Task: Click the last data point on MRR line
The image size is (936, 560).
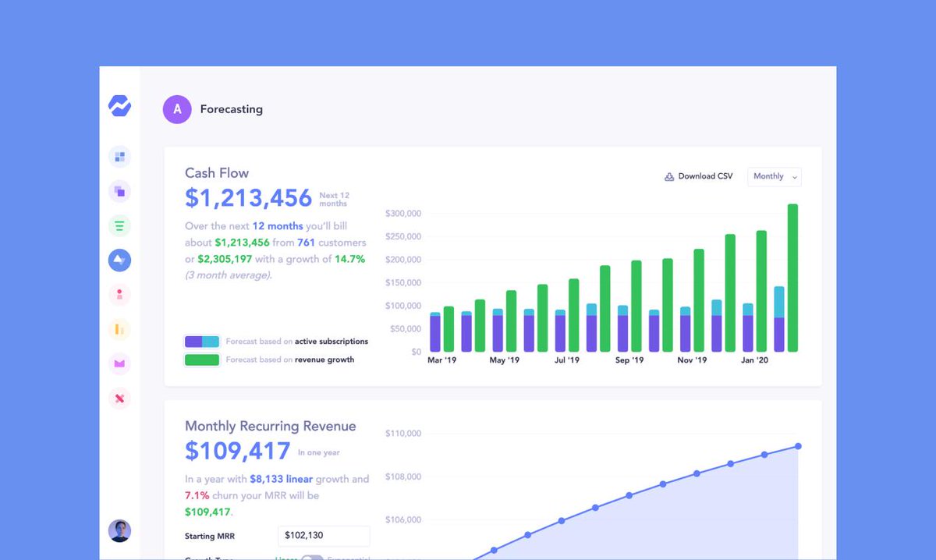Action: (x=798, y=446)
